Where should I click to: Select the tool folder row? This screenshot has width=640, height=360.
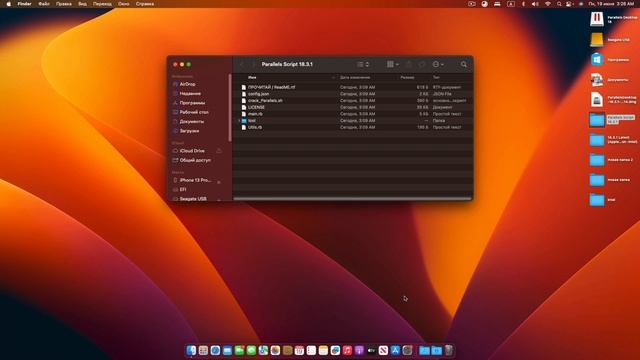tap(353, 120)
